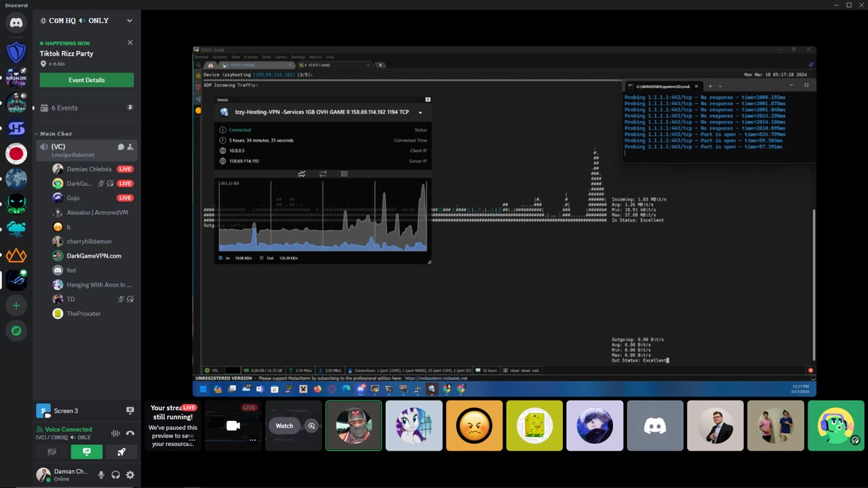Launch an activity with the rocket icon
Viewport: 868px width, 488px height.
(121, 452)
